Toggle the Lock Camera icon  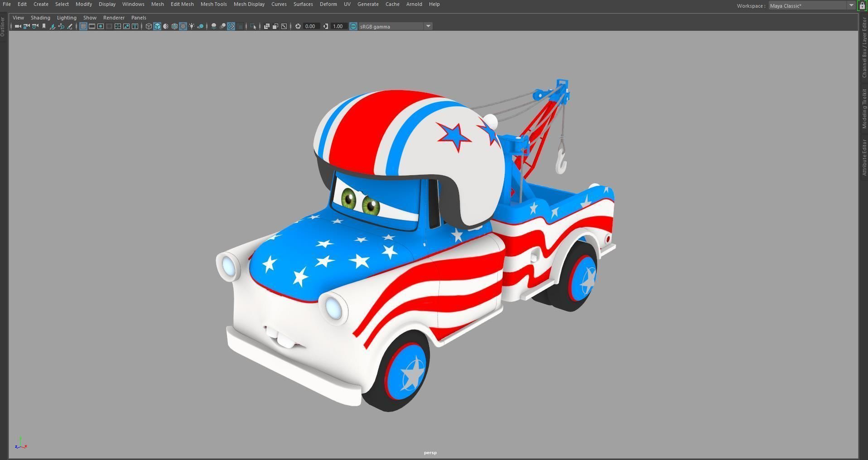26,26
